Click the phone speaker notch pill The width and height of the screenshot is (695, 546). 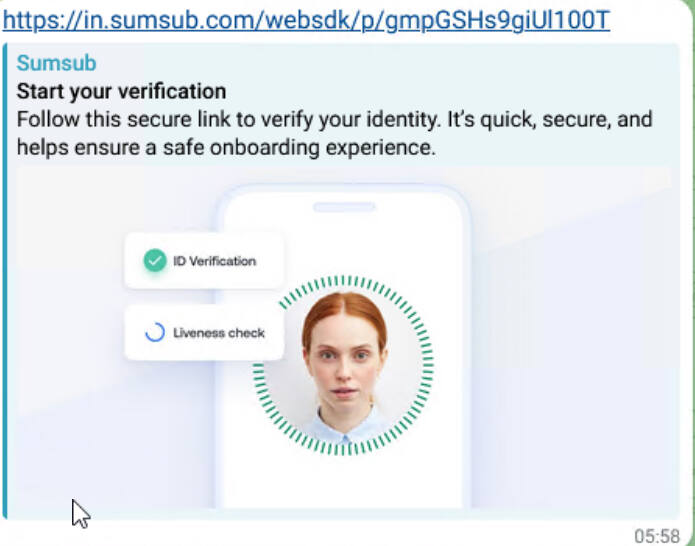343,208
